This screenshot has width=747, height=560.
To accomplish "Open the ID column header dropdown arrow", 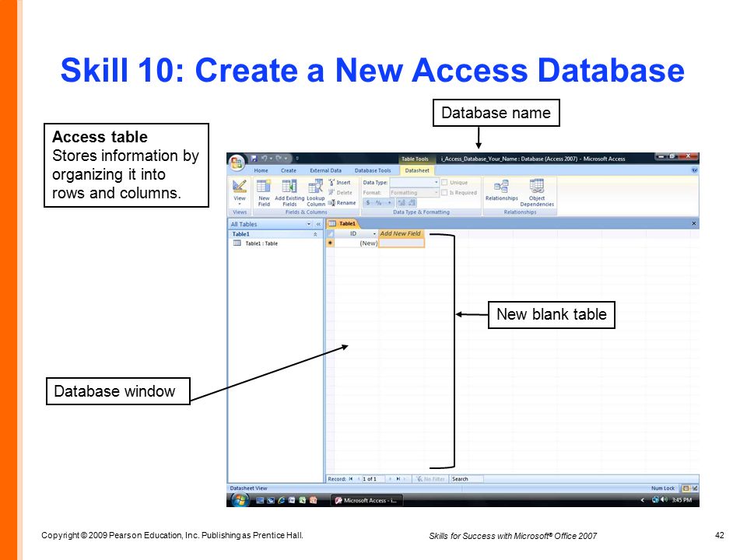I will [374, 234].
